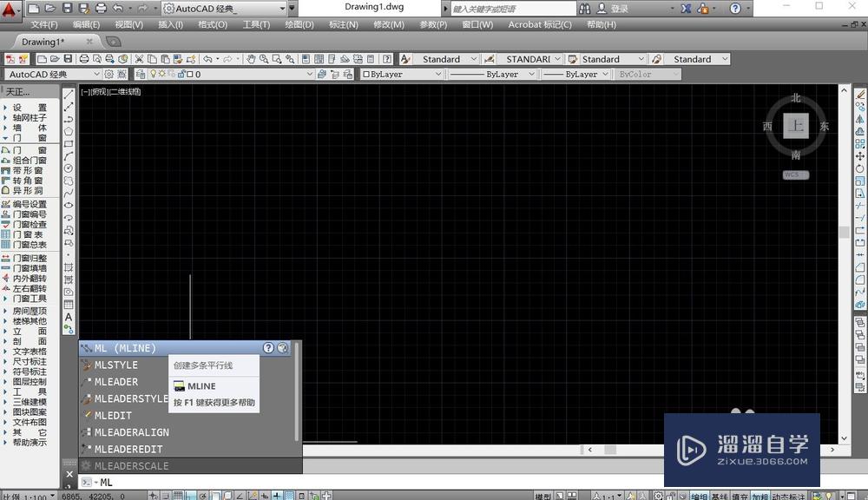Select the Erase tool in the Modify toolbar
This screenshot has width=868, height=500.
click(859, 95)
